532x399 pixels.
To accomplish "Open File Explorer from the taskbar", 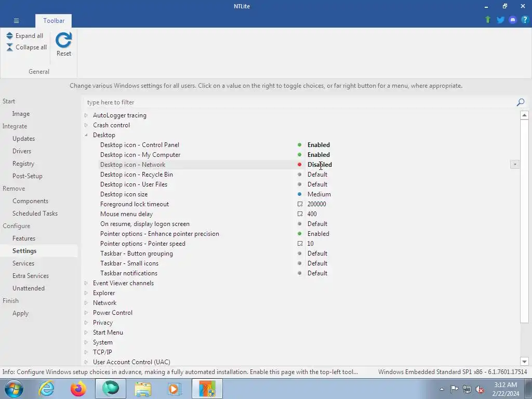I will coord(143,389).
